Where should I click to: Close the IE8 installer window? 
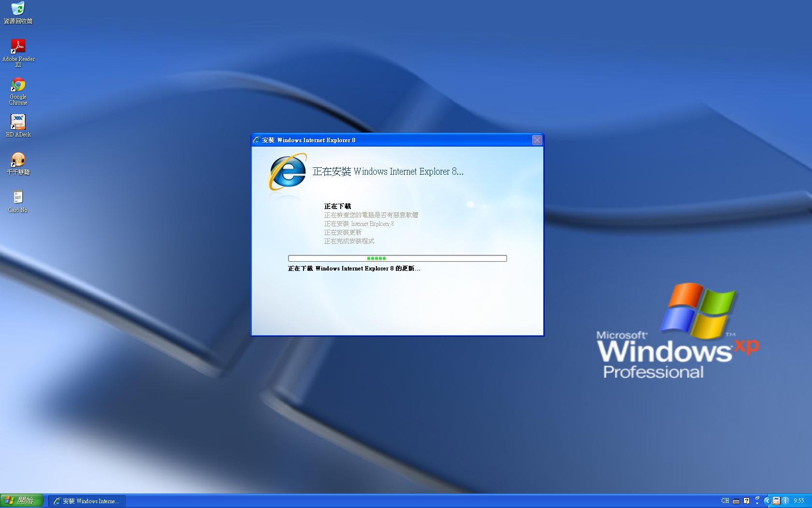537,140
